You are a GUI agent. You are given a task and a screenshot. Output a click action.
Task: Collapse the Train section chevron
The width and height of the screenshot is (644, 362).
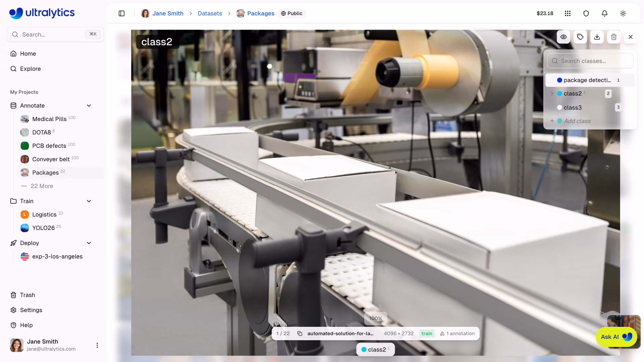[89, 201]
